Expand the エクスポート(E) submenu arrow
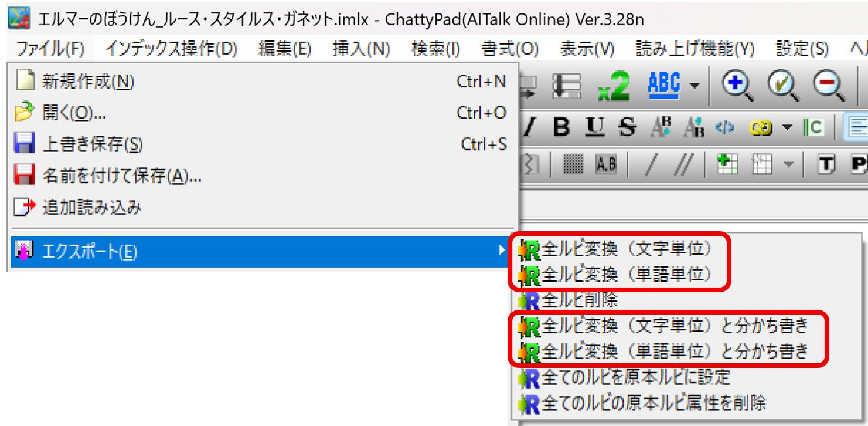The width and height of the screenshot is (868, 426). (x=501, y=251)
